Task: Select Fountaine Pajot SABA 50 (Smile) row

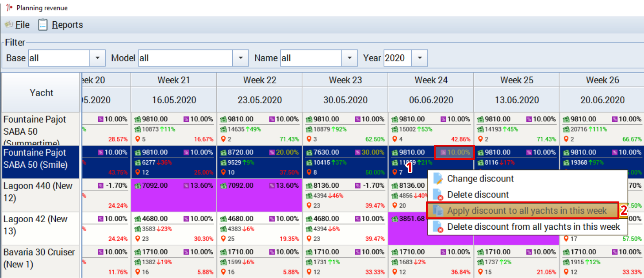Action: (x=41, y=162)
